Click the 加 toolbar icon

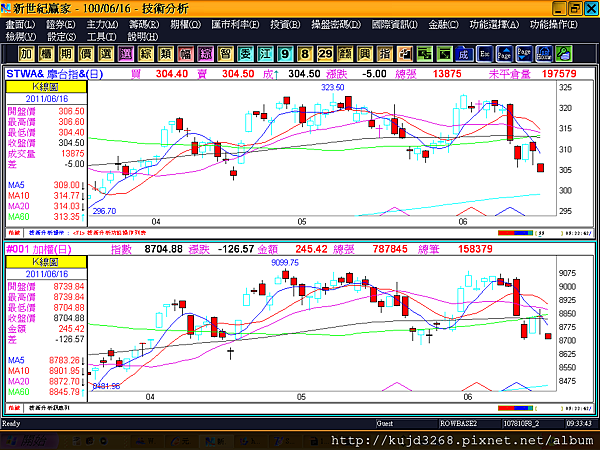coord(26,54)
